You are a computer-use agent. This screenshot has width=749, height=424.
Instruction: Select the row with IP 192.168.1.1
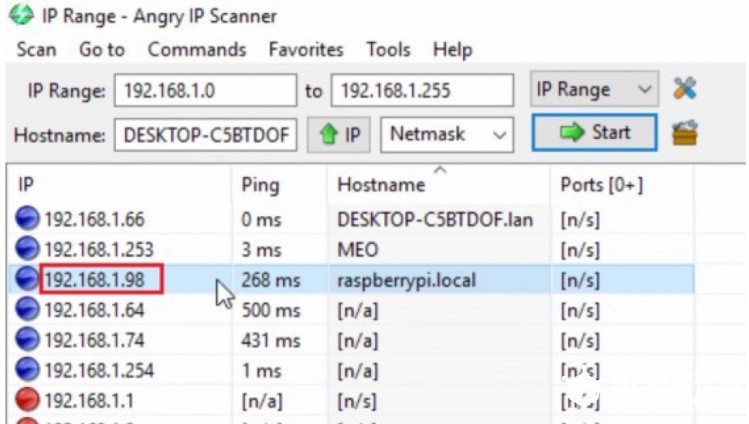(351, 401)
